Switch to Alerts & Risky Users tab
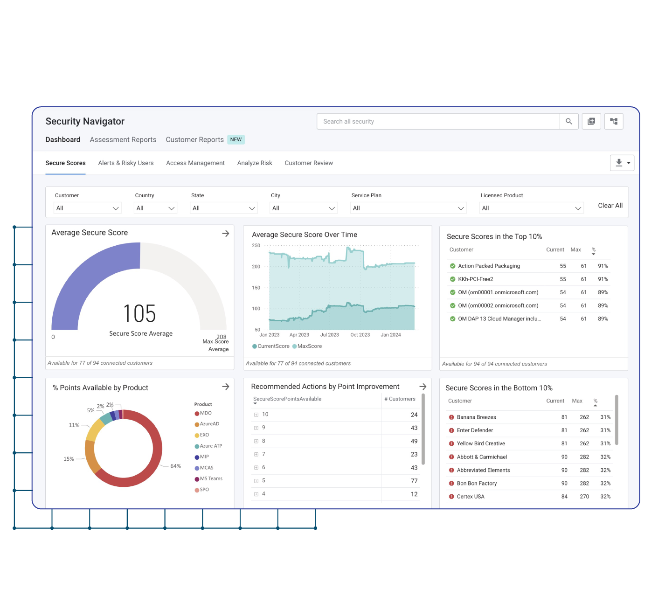This screenshot has height=616, width=672. coord(125,163)
